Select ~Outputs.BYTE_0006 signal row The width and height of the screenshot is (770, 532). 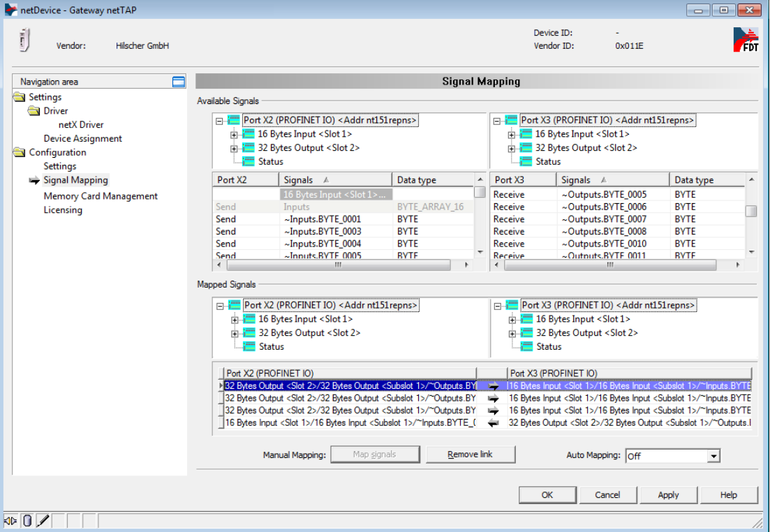618,207
